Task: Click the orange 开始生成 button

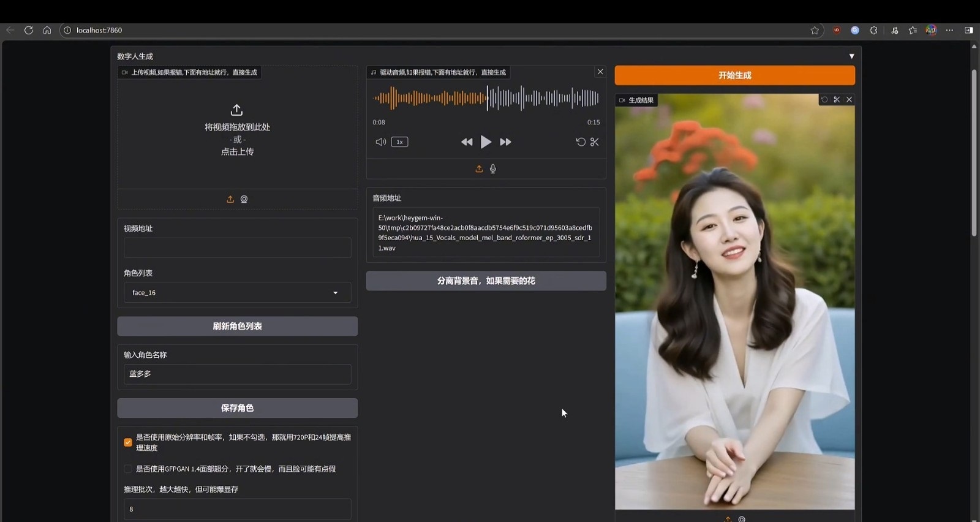Action: (734, 75)
